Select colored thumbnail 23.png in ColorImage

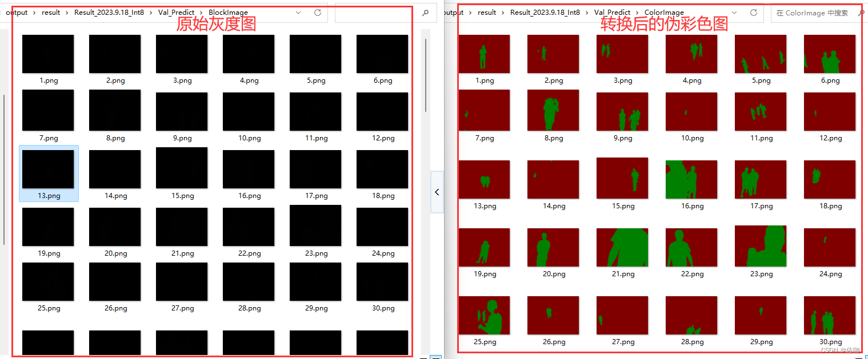pyautogui.click(x=761, y=246)
